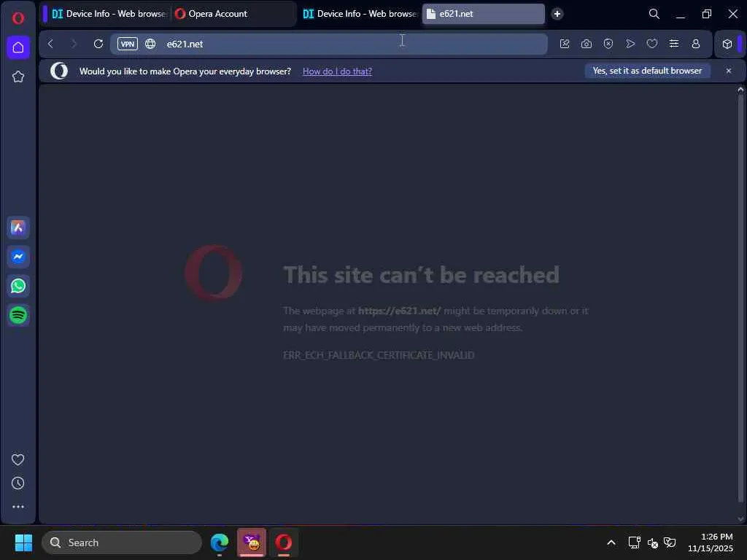Open a new tab with plus button
This screenshot has width=747, height=560.
tap(557, 14)
